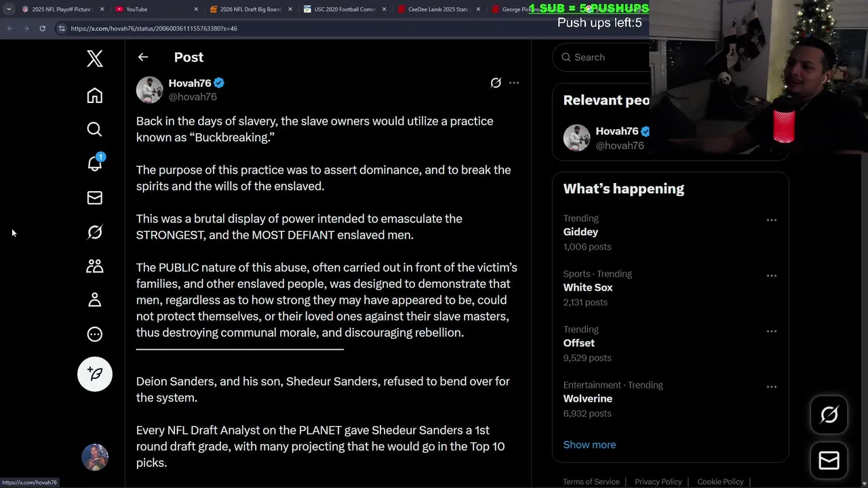Image resolution: width=868 pixels, height=488 pixels.
Task: Click the 'Every NFL Draft Analyst' post paragraph
Action: pos(320,447)
